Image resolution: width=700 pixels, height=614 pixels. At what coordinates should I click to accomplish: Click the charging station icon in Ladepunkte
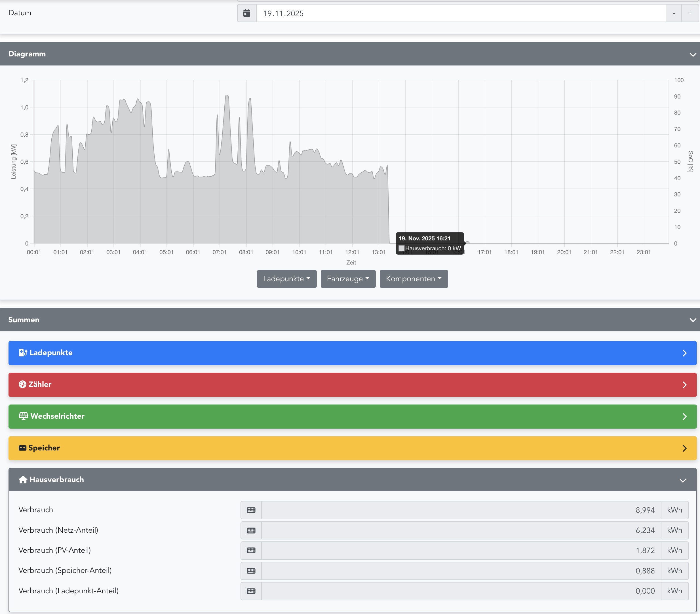click(23, 353)
